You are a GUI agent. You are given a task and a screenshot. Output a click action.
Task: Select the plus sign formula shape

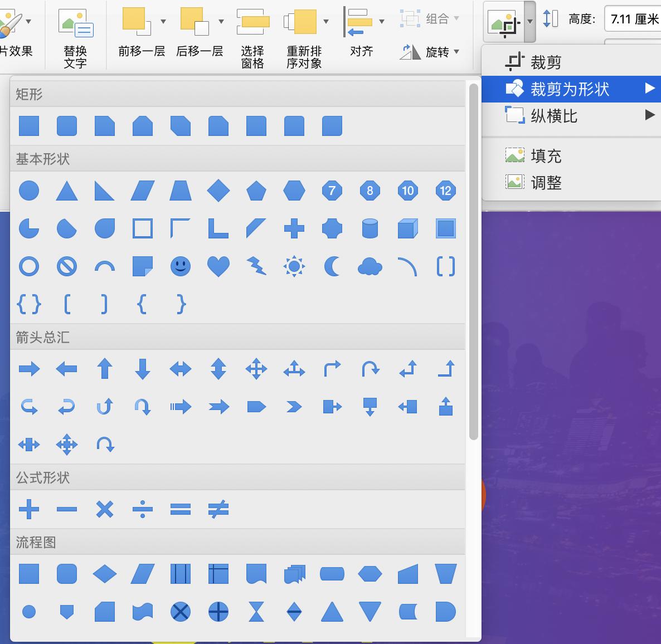29,509
